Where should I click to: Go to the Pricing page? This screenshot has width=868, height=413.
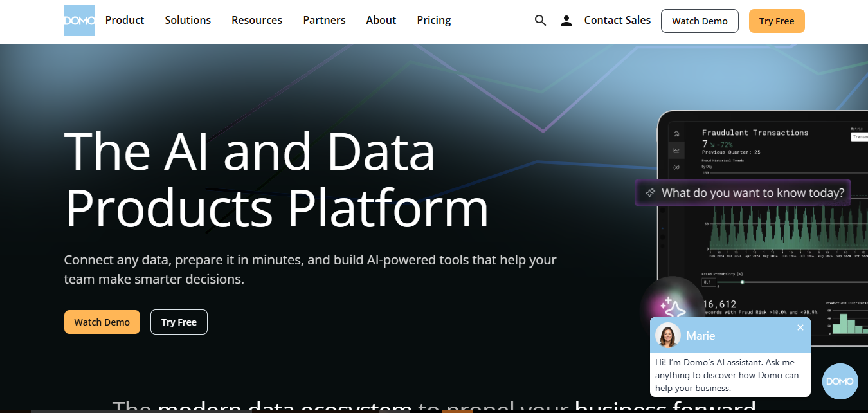coord(433,21)
